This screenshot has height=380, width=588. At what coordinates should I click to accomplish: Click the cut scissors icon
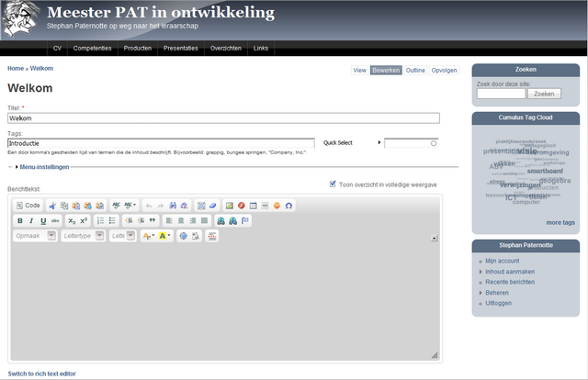click(x=52, y=206)
